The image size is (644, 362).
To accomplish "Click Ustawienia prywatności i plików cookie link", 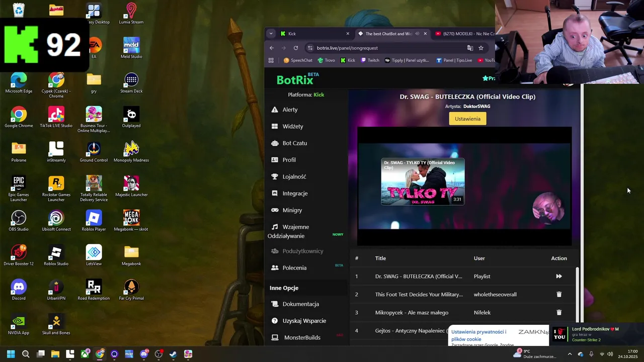I will 478,335.
